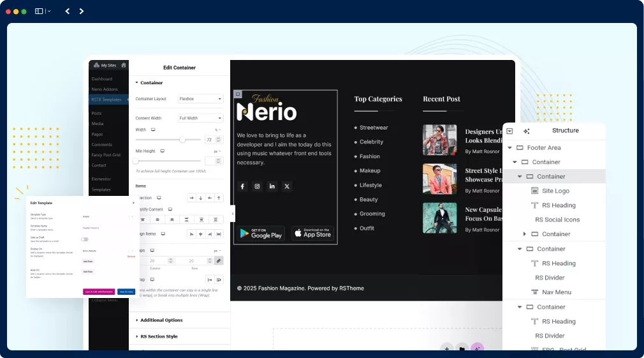The height and width of the screenshot is (358, 644).
Task: Select Align Items stretch icon
Action: pos(219,234)
